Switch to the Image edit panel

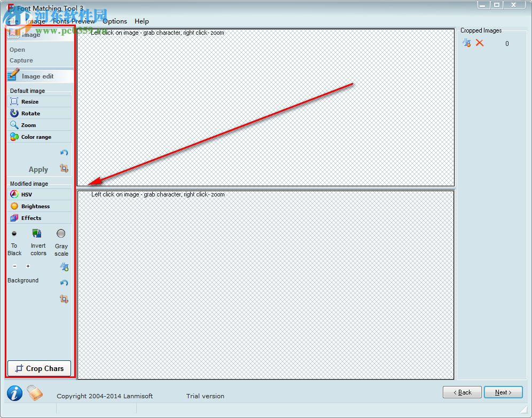pos(38,76)
